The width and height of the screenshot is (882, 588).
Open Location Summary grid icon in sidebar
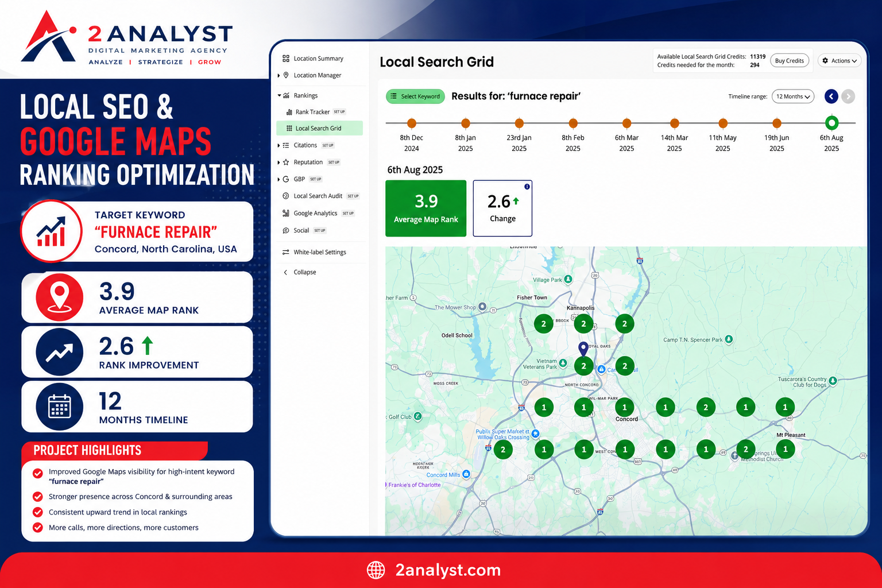[286, 59]
